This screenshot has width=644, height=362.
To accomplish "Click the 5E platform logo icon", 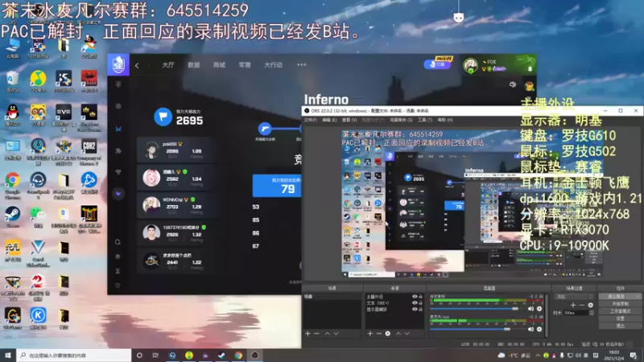I will [x=118, y=64].
